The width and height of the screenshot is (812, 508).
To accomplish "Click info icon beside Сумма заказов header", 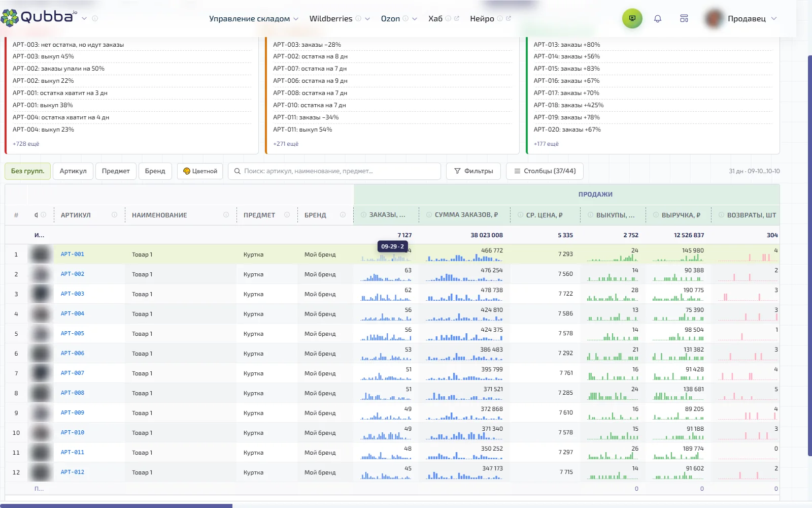I will coord(429,215).
